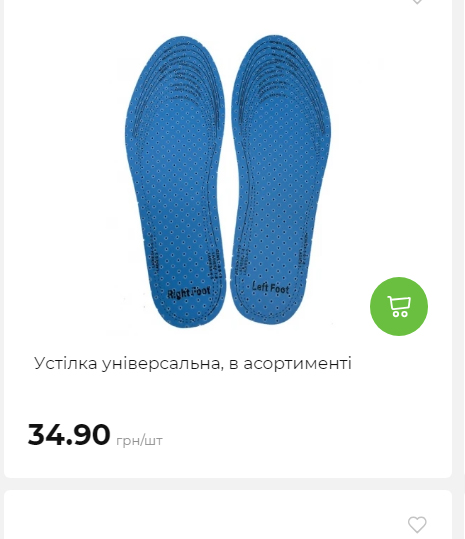The height and width of the screenshot is (539, 465).
Task: Select the Right Foot insole image
Action: [175, 182]
